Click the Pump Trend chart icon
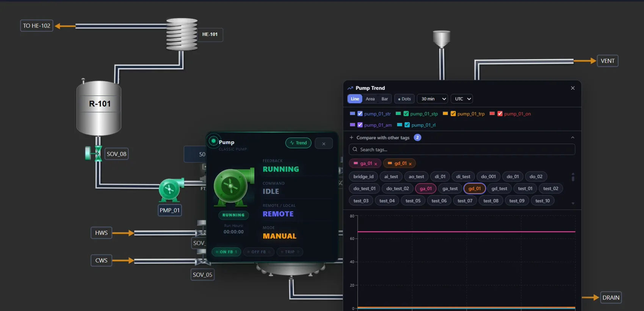 (350, 88)
